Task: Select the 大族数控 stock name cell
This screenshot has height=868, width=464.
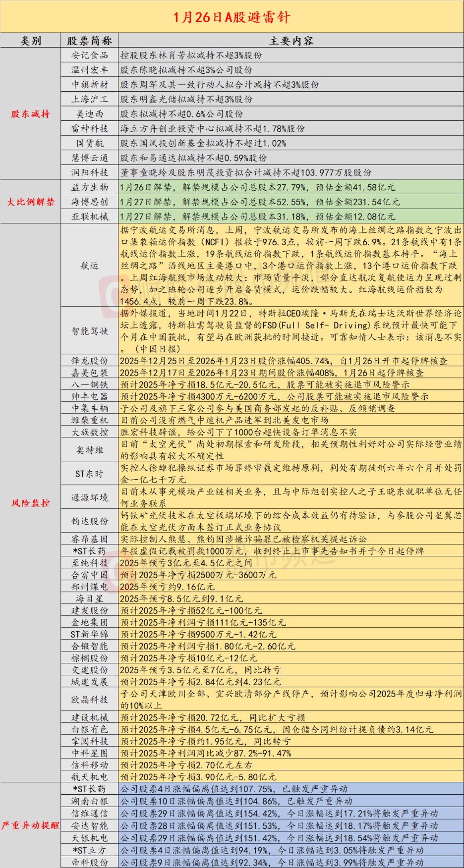Action: click(89, 432)
